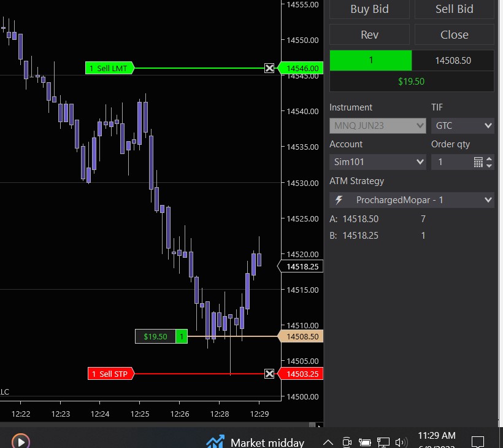The image size is (503, 448).
Task: Open the ATM Strategy ProchargedMopar dropdown
Action: [412, 200]
